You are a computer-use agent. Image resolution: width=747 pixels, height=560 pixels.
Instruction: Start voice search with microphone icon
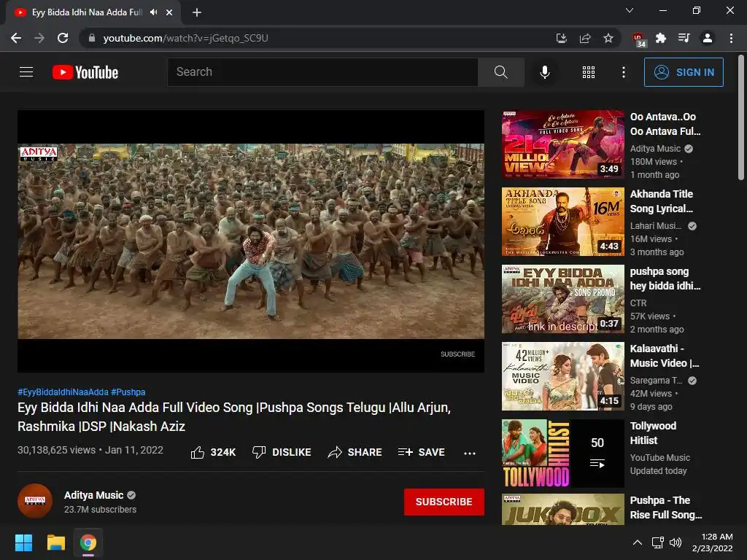coord(544,72)
